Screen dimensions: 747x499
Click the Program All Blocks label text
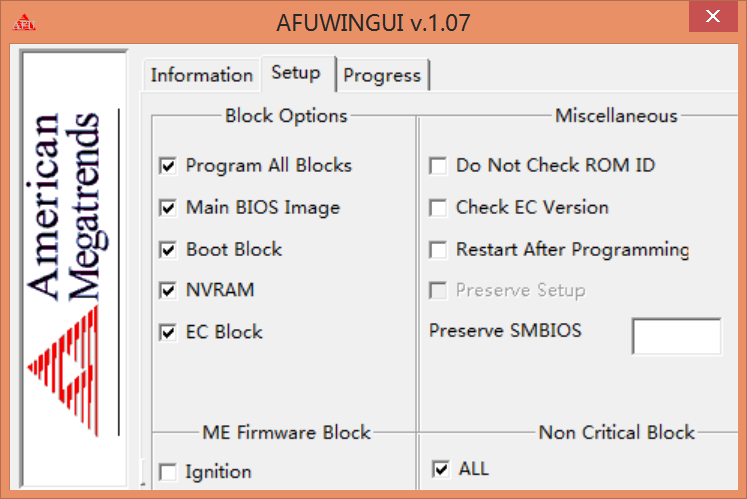coord(269,166)
